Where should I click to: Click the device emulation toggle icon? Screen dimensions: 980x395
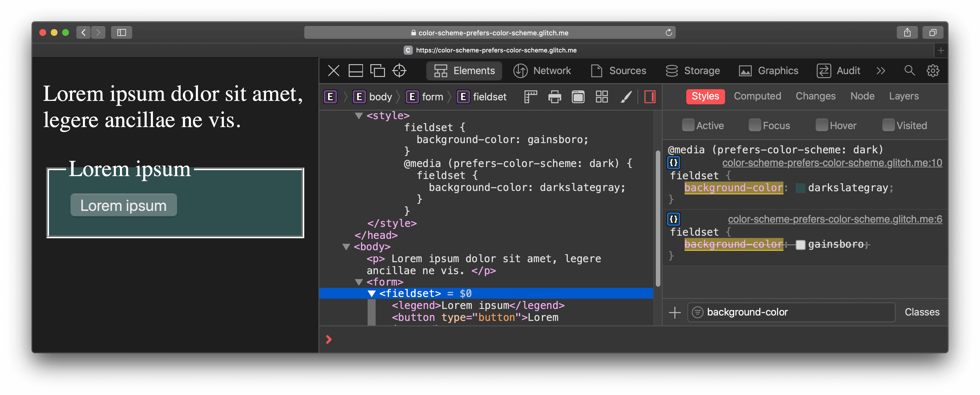[x=377, y=71]
